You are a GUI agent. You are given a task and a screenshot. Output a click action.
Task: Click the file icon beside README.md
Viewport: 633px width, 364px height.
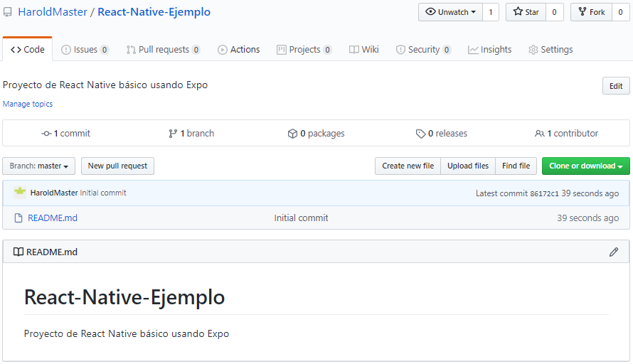click(x=18, y=218)
